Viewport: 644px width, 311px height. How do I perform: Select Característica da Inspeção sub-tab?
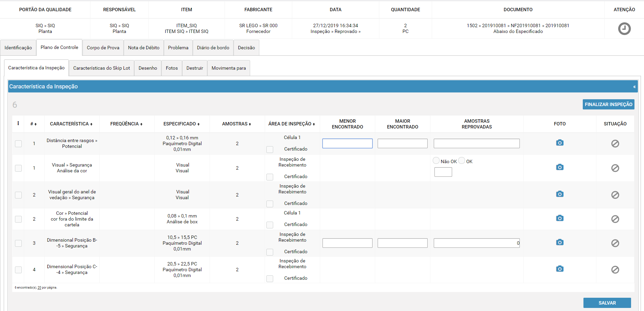pos(36,68)
